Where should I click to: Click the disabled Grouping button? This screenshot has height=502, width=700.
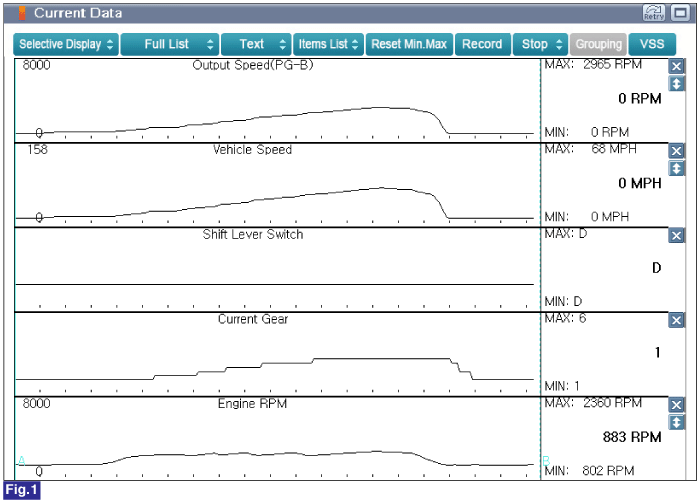(x=598, y=44)
